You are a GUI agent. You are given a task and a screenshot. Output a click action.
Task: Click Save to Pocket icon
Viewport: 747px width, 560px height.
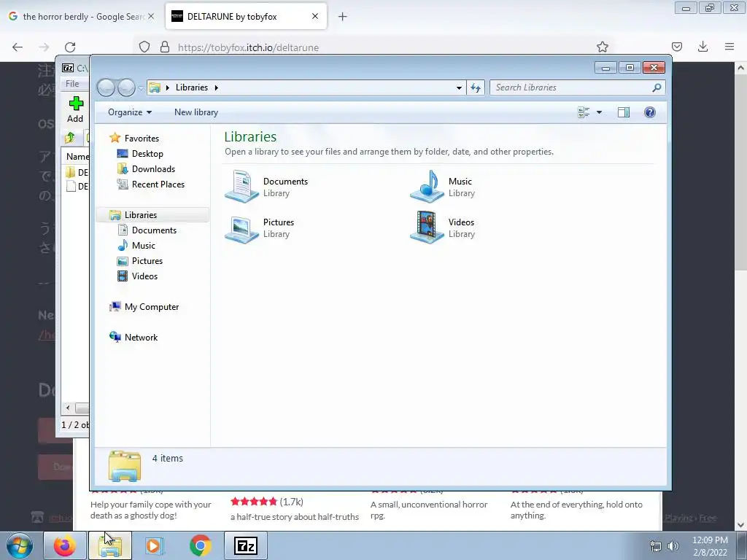[676, 47]
